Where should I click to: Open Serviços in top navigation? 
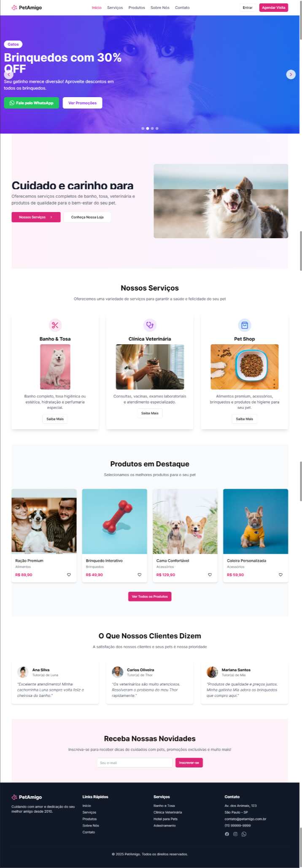click(x=115, y=8)
